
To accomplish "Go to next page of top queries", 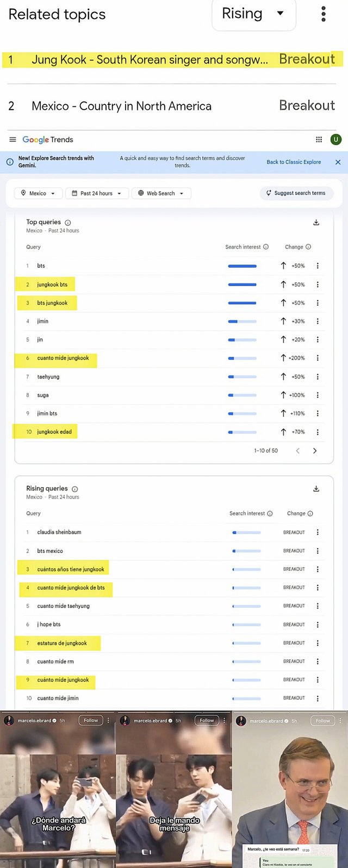I will 315,451.
